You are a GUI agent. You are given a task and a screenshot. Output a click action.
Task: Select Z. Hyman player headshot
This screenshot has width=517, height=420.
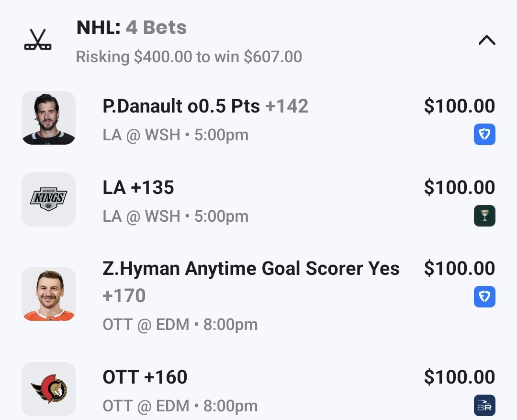click(x=48, y=294)
